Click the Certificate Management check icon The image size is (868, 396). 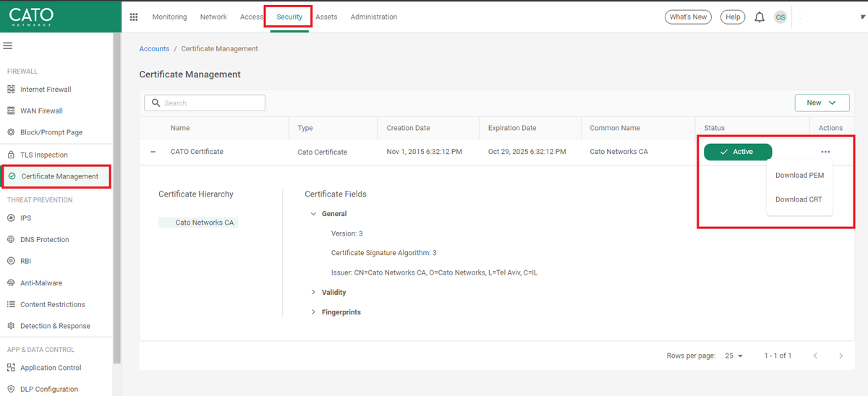tap(12, 176)
